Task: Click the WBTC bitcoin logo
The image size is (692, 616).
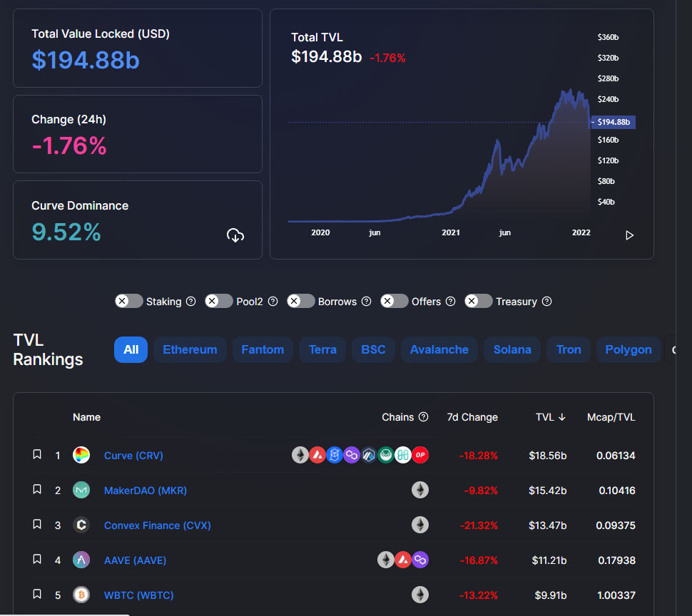Action: pos(81,595)
